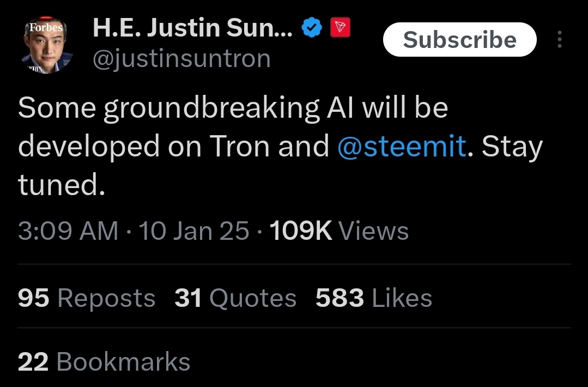
Task: Open the H.E. Justin Sun display name
Action: click(192, 28)
